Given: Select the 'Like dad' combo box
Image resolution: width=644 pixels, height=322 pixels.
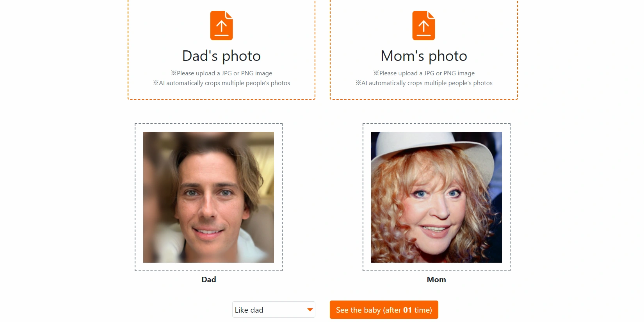Looking at the screenshot, I should click(x=274, y=310).
